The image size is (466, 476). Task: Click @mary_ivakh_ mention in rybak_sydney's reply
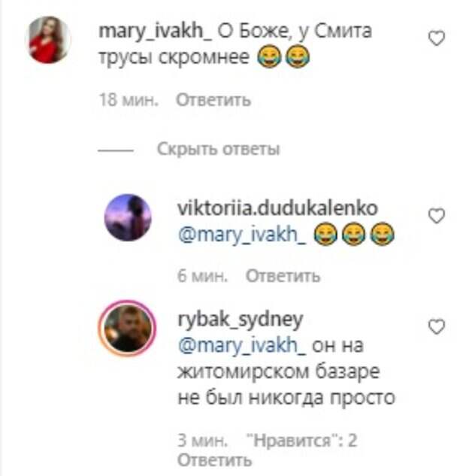[x=242, y=346]
